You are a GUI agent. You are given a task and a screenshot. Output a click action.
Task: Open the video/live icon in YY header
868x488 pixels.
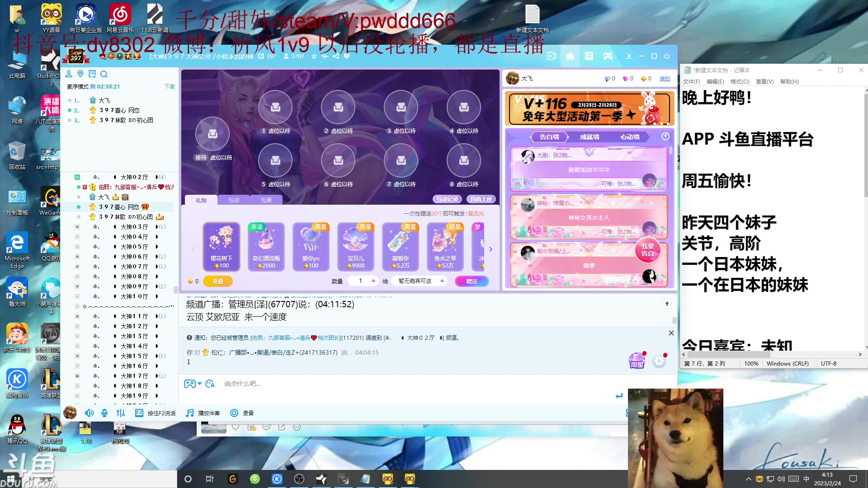pyautogui.click(x=552, y=56)
